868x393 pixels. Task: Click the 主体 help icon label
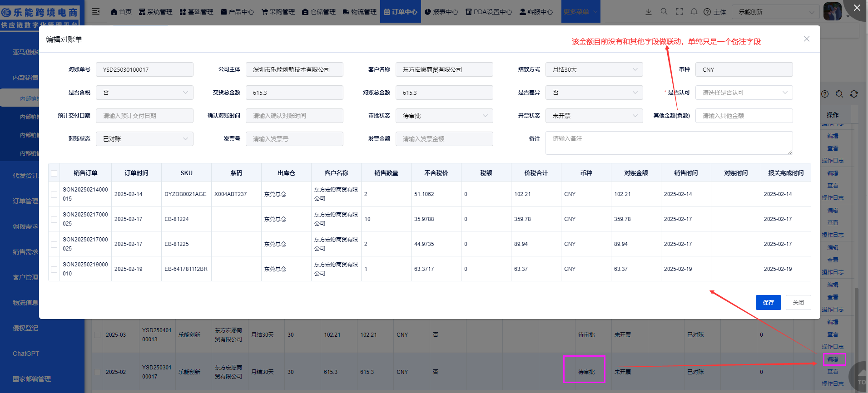click(715, 12)
